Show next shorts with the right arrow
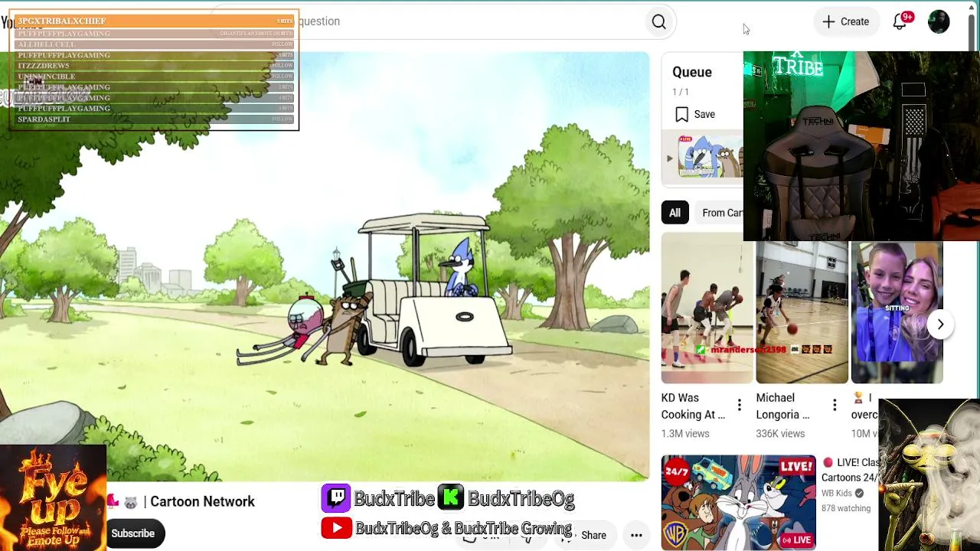 click(940, 324)
